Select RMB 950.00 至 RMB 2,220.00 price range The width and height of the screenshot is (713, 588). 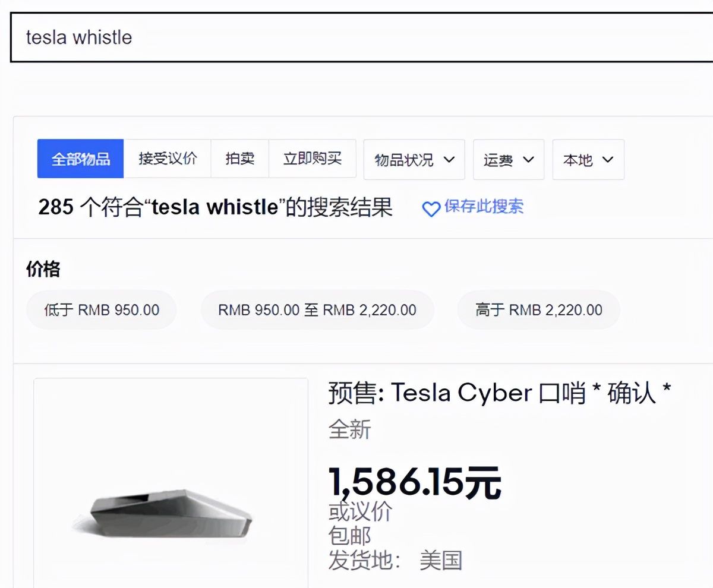pyautogui.click(x=317, y=310)
